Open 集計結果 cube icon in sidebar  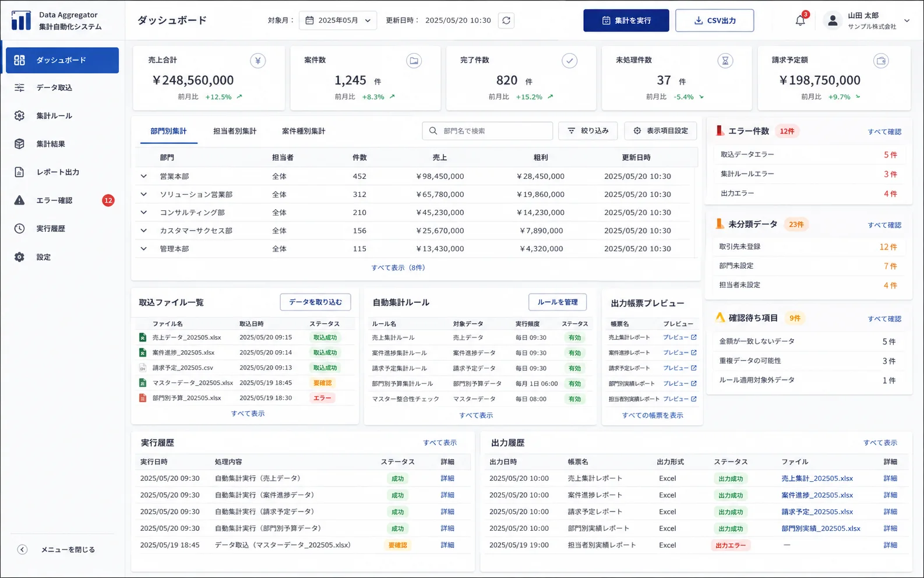click(x=19, y=144)
